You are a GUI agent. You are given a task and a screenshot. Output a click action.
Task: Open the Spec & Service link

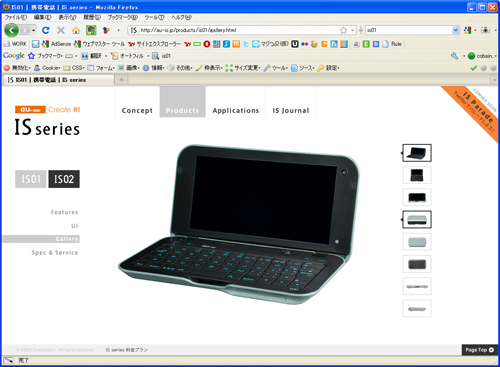click(55, 253)
